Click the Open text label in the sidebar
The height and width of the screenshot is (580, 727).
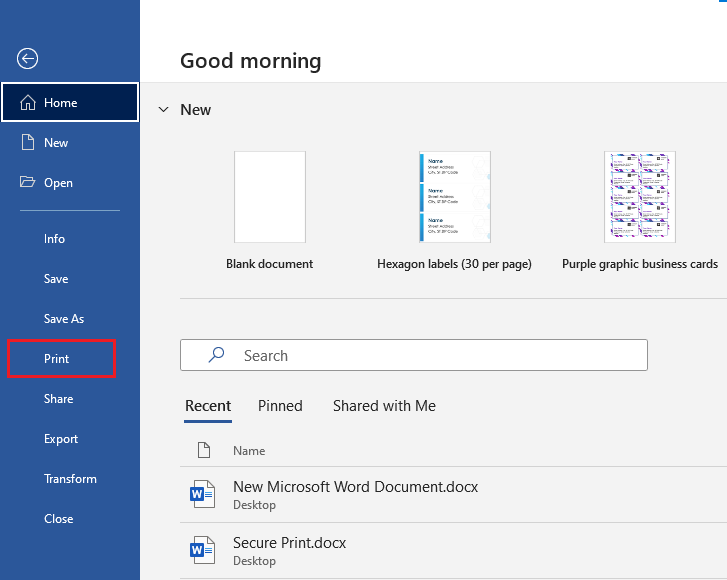point(58,183)
